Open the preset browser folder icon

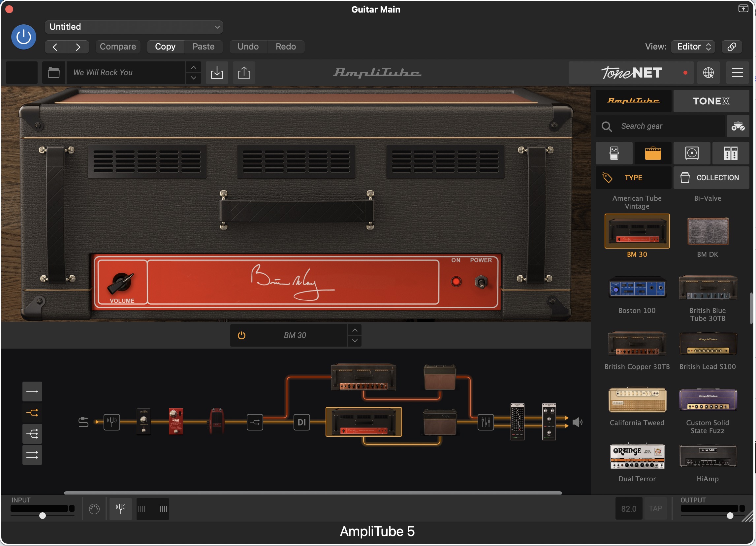[x=53, y=72]
